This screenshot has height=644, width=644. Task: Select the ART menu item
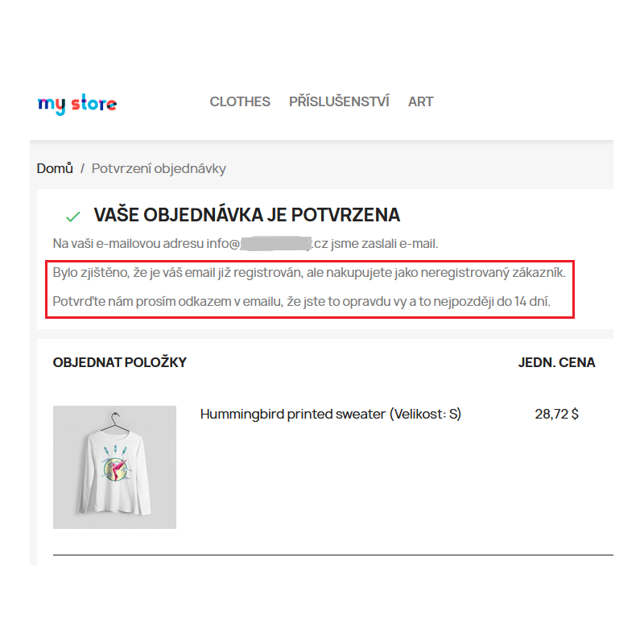420,101
